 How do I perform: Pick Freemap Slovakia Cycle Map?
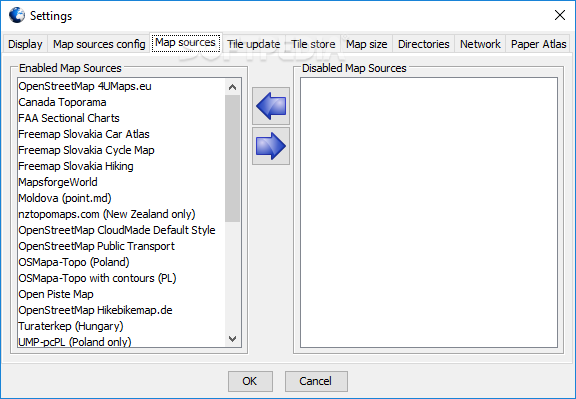click(121, 150)
